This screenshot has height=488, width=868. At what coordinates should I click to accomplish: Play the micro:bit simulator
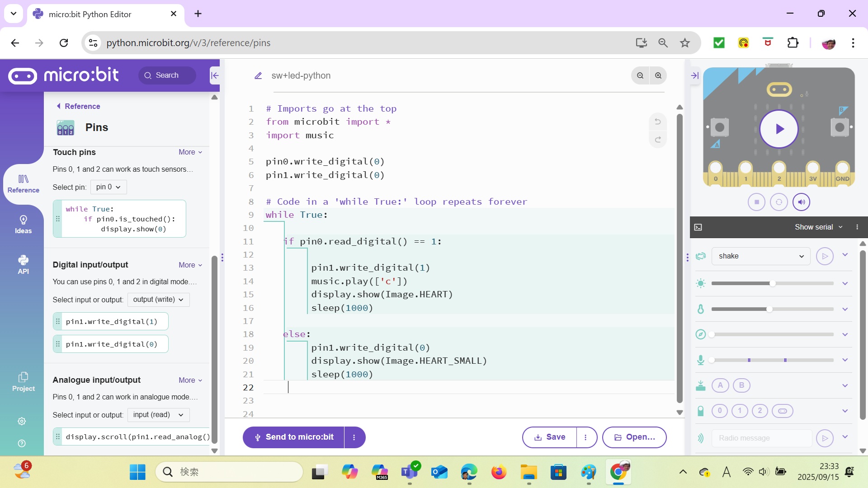[778, 129]
